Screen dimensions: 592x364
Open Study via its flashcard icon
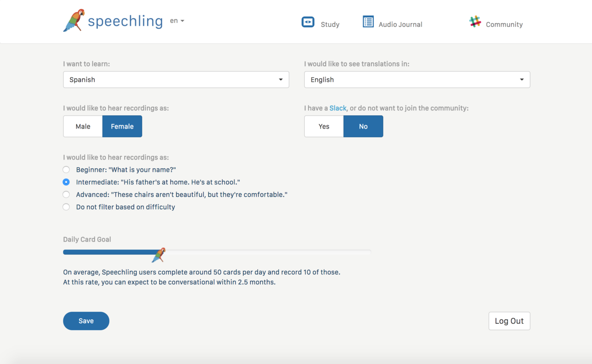(308, 22)
